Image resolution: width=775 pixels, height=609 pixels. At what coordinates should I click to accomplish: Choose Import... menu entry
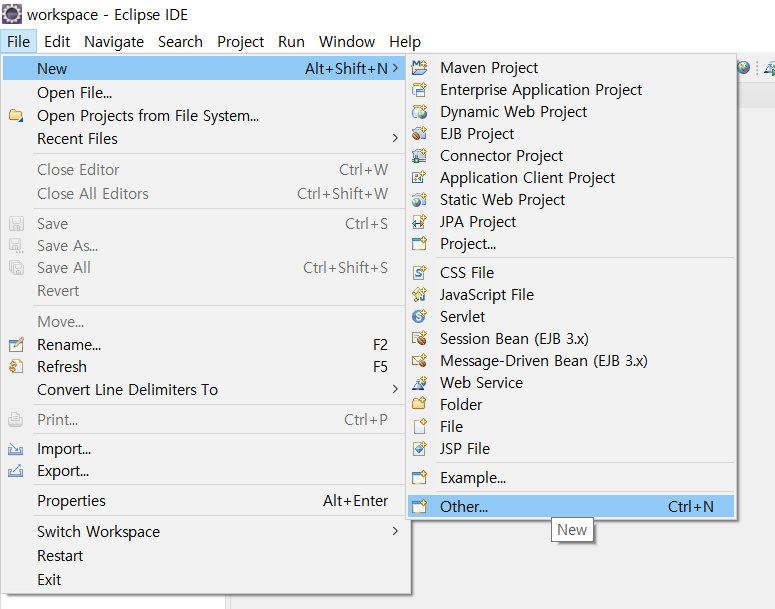[x=204, y=449]
